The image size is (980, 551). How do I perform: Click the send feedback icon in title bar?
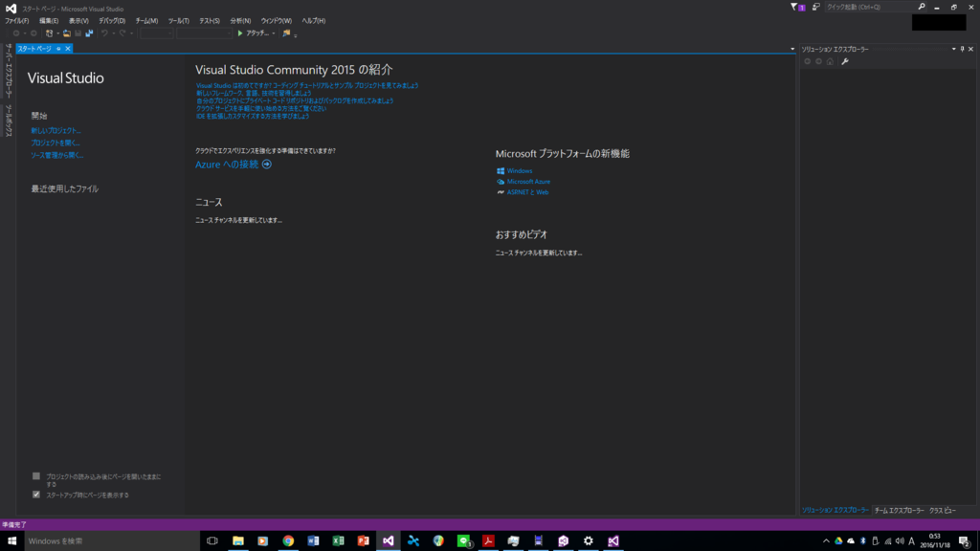(x=816, y=7)
